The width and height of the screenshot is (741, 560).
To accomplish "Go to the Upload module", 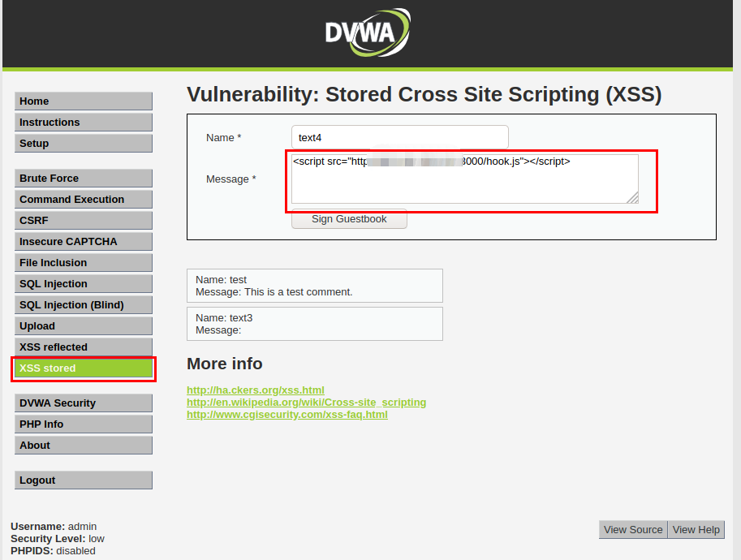I will point(83,326).
